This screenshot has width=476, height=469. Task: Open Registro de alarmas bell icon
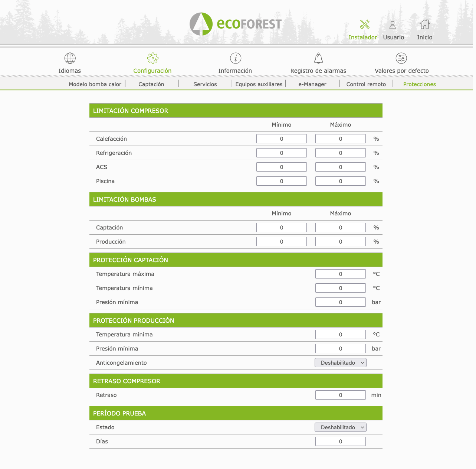tap(318, 58)
